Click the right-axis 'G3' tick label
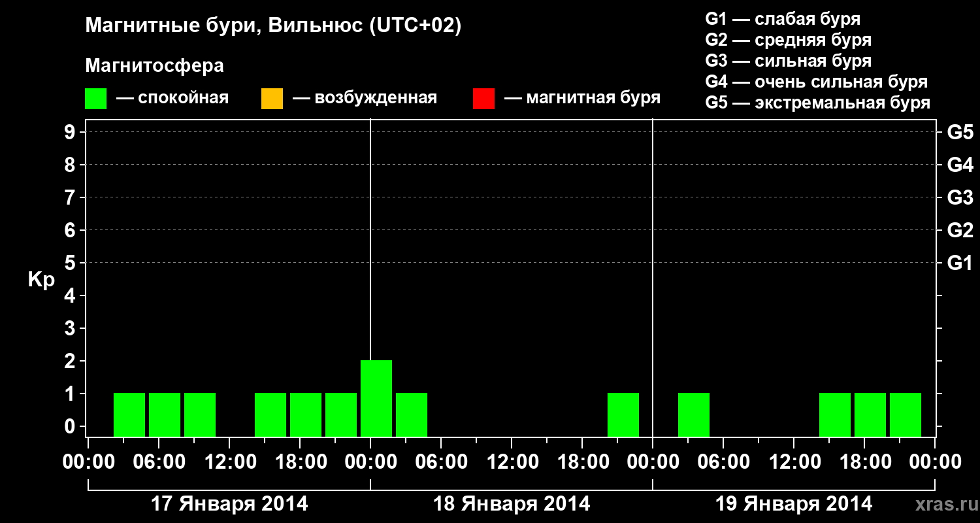This screenshot has height=523, width=980. tap(960, 197)
